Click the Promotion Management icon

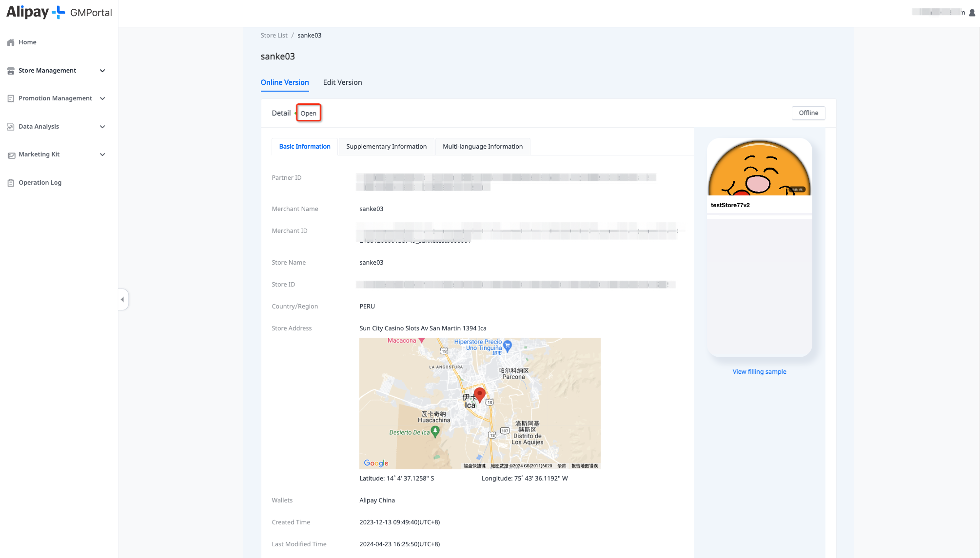pyautogui.click(x=11, y=98)
